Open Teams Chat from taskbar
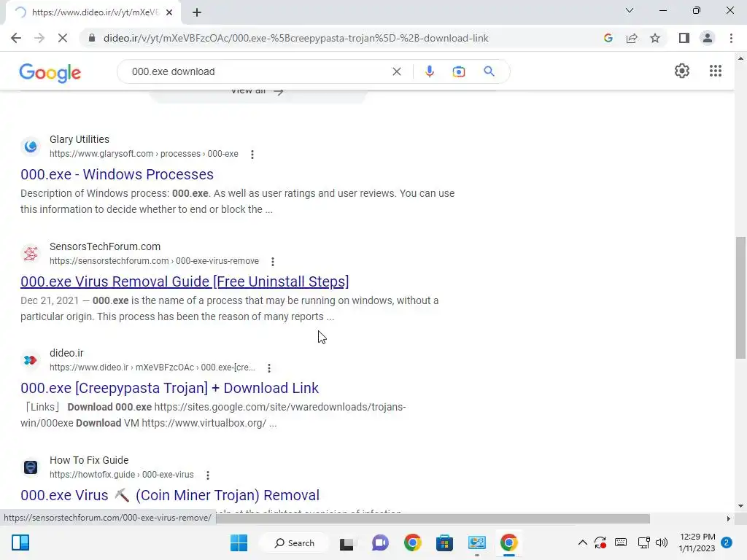This screenshot has height=560, width=747. (x=379, y=542)
